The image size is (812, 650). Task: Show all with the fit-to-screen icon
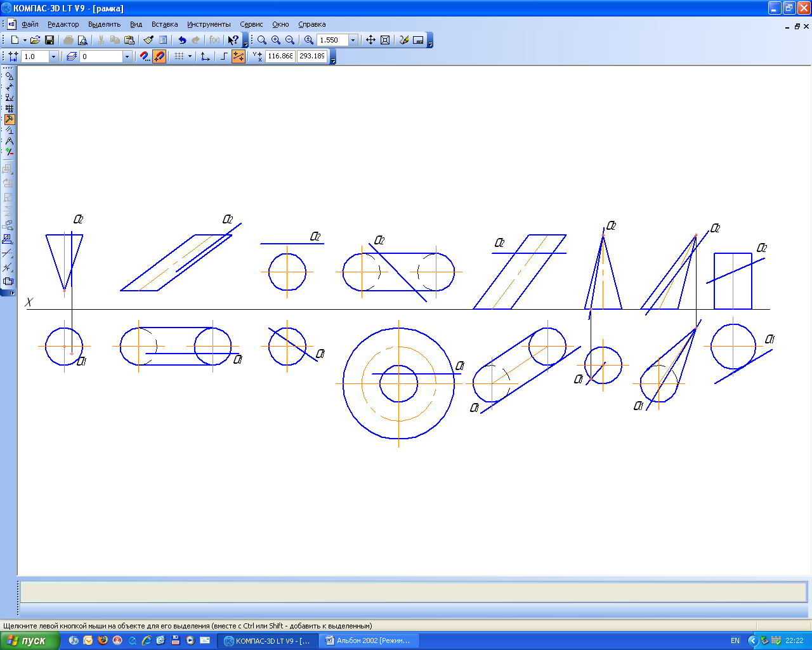(385, 40)
